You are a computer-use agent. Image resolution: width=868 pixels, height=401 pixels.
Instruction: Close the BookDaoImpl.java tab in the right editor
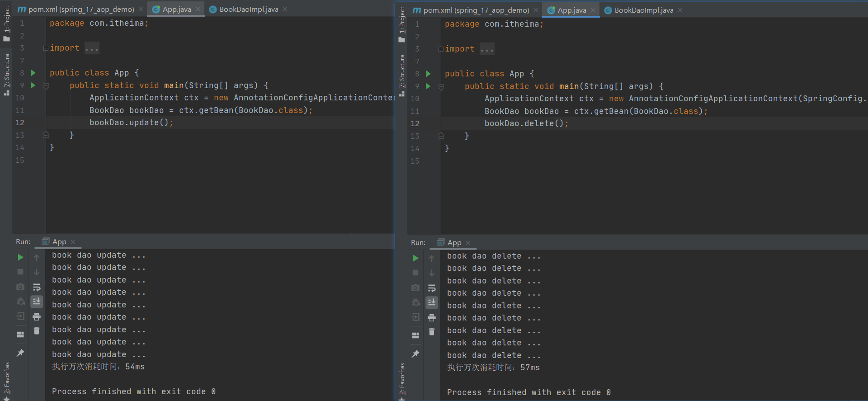click(680, 10)
